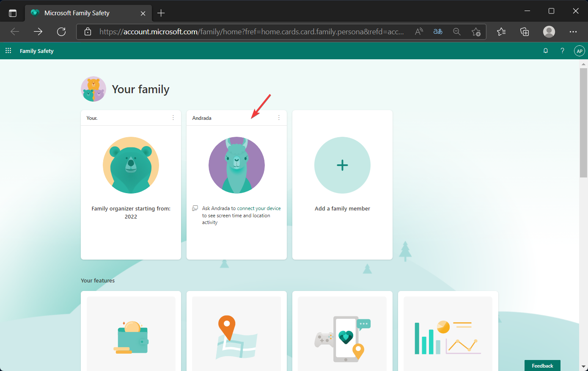Open Family Safety notifications bell
588x371 pixels.
(545, 50)
